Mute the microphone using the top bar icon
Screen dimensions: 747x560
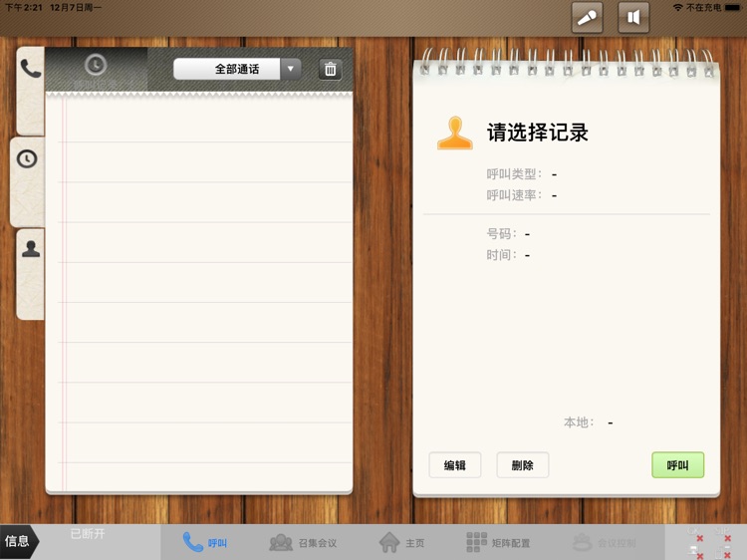[587, 18]
